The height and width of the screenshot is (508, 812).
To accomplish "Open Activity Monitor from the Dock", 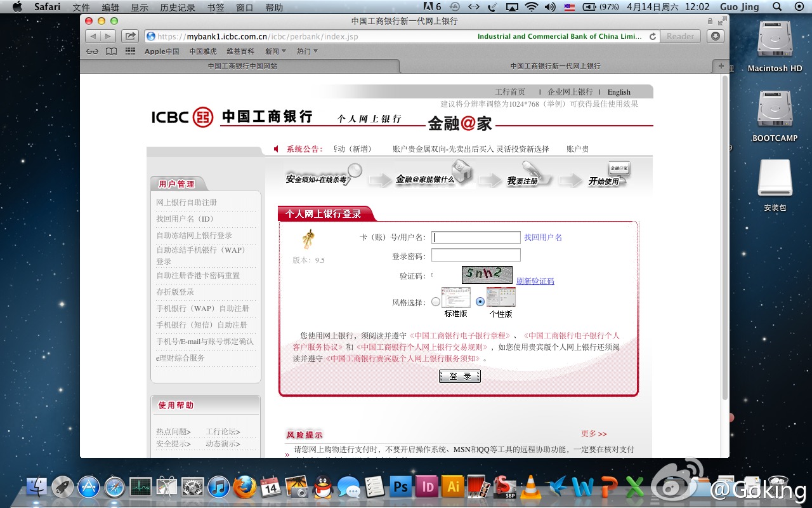I will 141,487.
